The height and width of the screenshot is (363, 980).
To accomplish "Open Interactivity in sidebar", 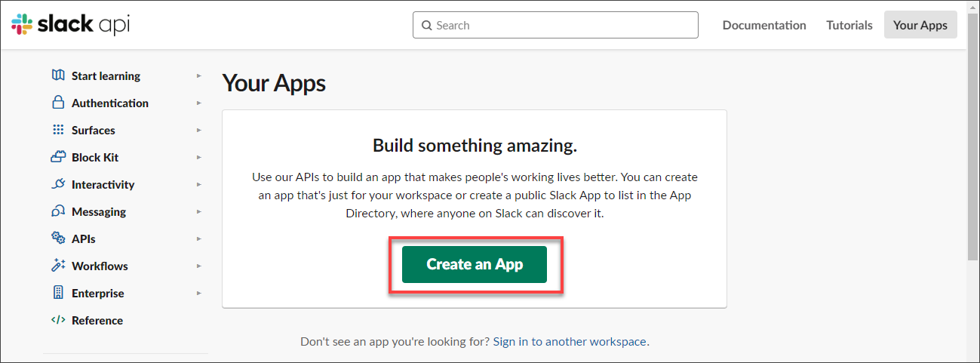I will pyautogui.click(x=103, y=184).
